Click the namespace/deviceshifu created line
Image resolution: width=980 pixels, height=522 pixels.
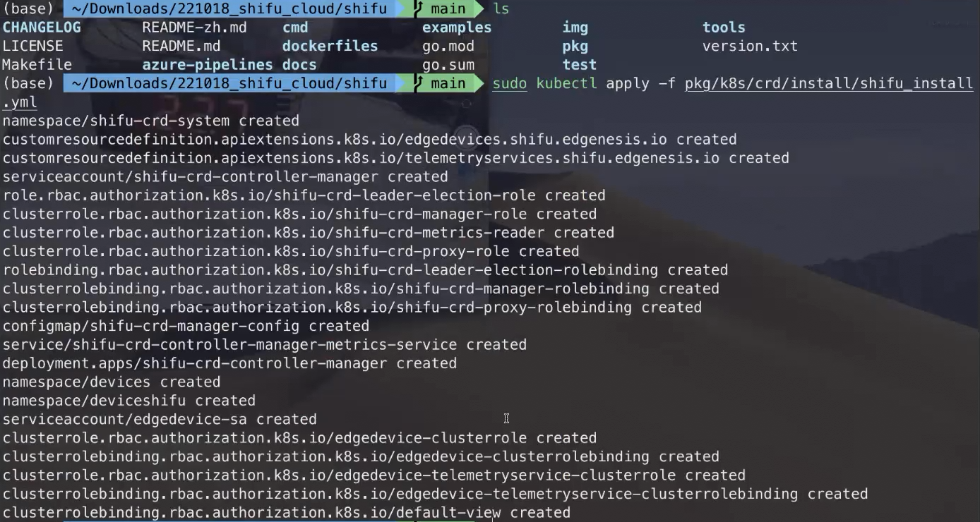click(x=129, y=401)
